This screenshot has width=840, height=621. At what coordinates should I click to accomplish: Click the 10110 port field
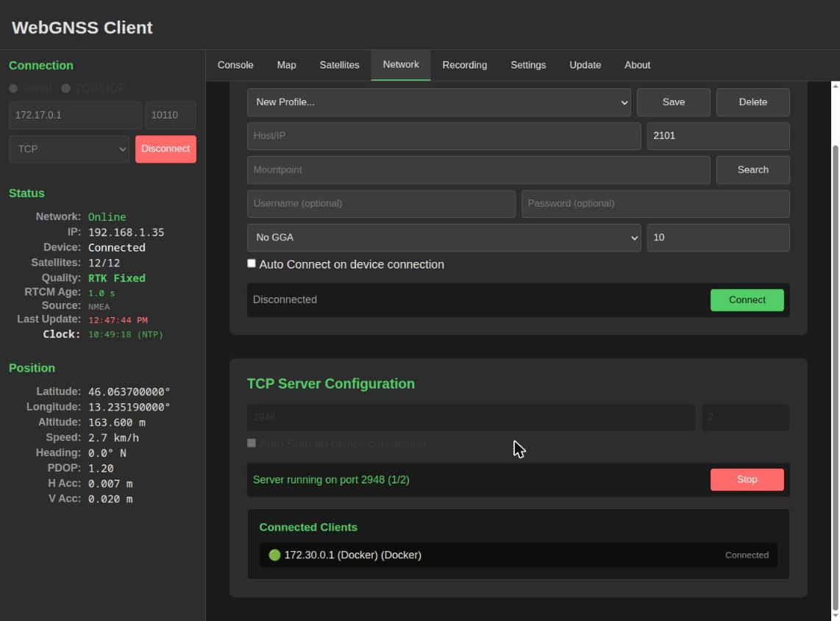coord(171,115)
